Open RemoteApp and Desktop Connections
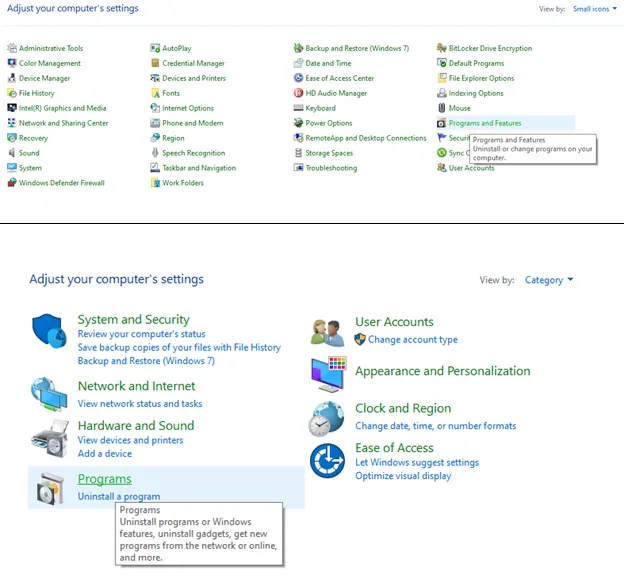 366,138
